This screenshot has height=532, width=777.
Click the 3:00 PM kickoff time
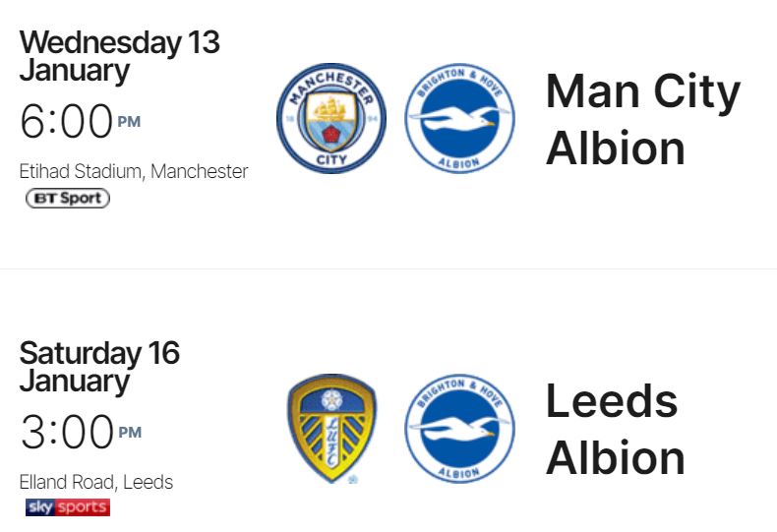pyautogui.click(x=81, y=432)
